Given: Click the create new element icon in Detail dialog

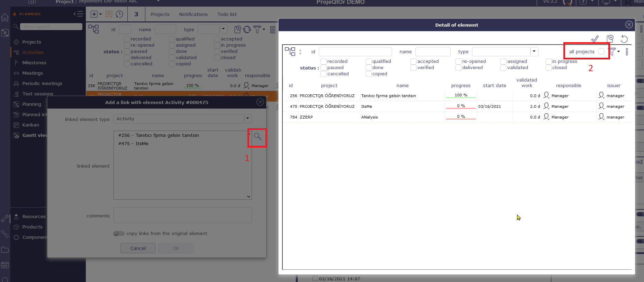Looking at the screenshot, I should pos(610,39).
